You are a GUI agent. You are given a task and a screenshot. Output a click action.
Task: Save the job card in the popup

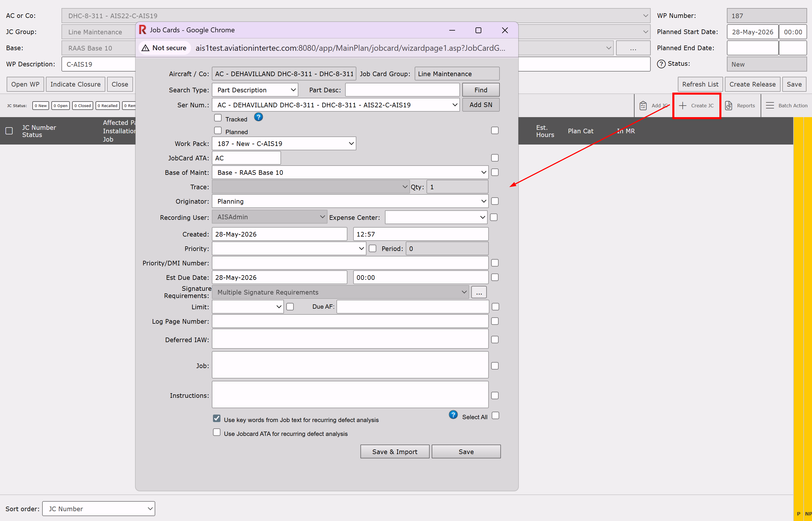(x=466, y=452)
